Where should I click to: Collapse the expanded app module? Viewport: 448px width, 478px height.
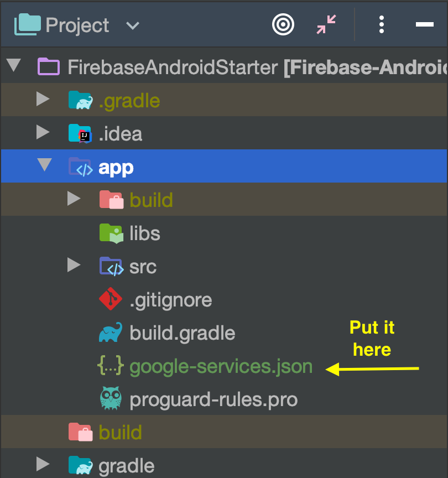tap(43, 166)
